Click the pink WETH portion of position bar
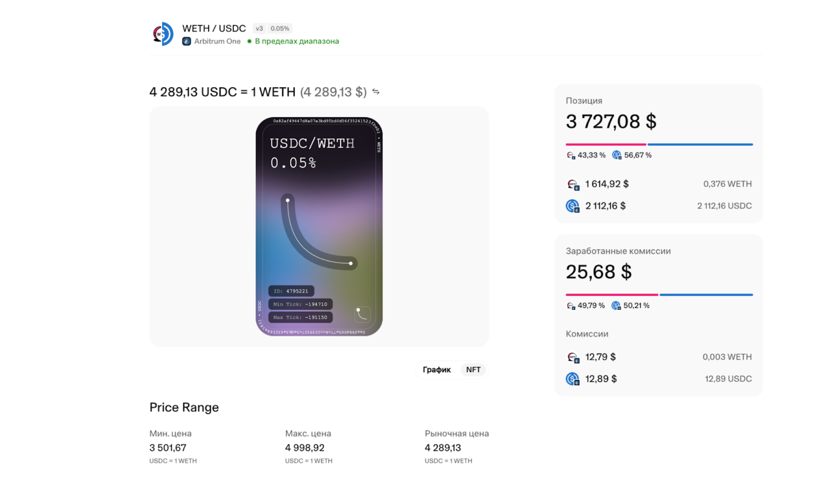Screen dimensions: 827x504 (x=605, y=145)
